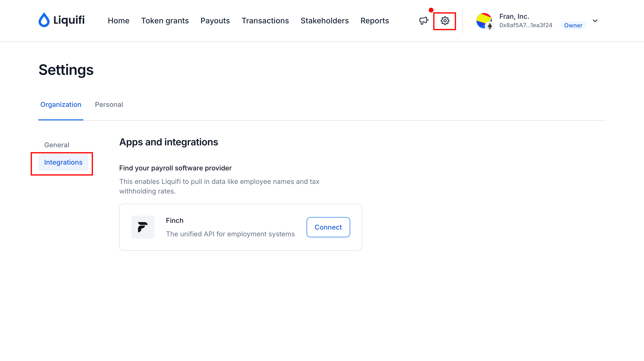644x361 pixels.
Task: Click the Liquifi droplet logo
Action: point(44,20)
